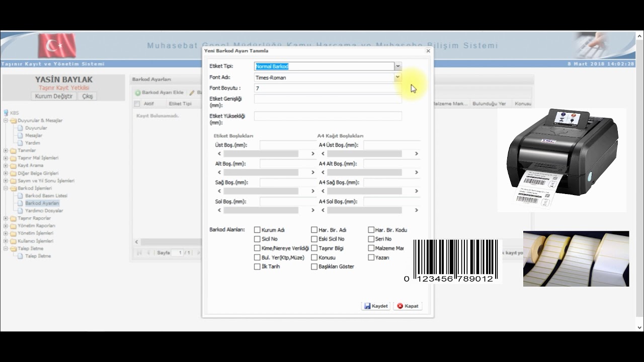Expand the Kayıt Arama tree node
644x362 pixels.
pos(6,165)
